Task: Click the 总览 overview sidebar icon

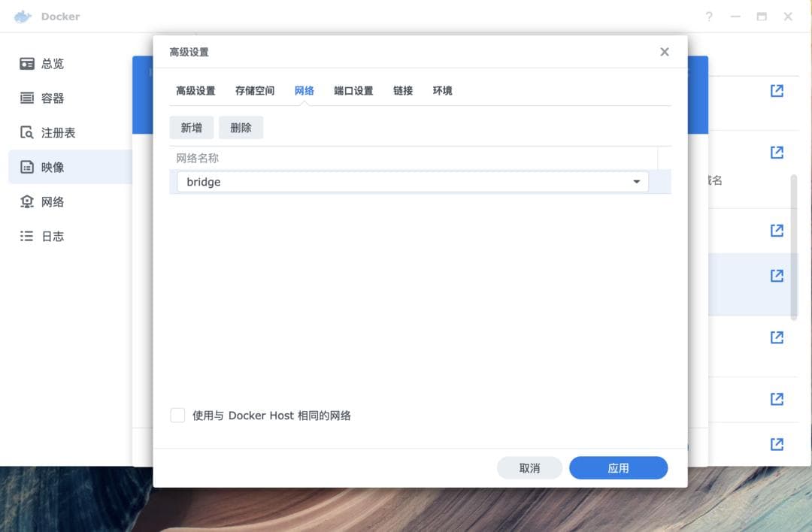Action: pos(27,64)
